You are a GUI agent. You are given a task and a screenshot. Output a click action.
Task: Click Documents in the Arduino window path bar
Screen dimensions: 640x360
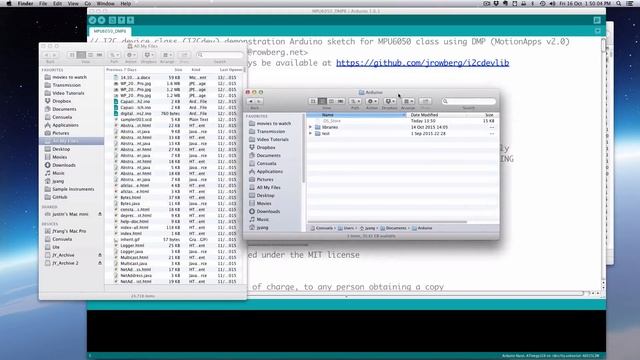[393, 228]
